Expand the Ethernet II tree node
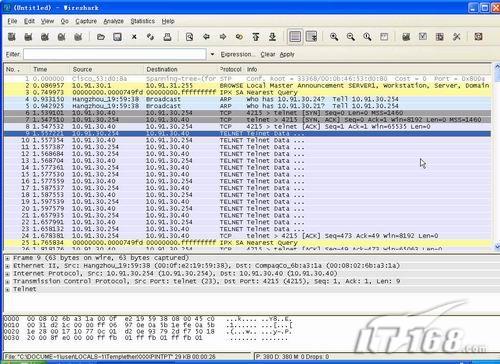Image resolution: width=500 pixels, height=364 pixels. point(7,266)
